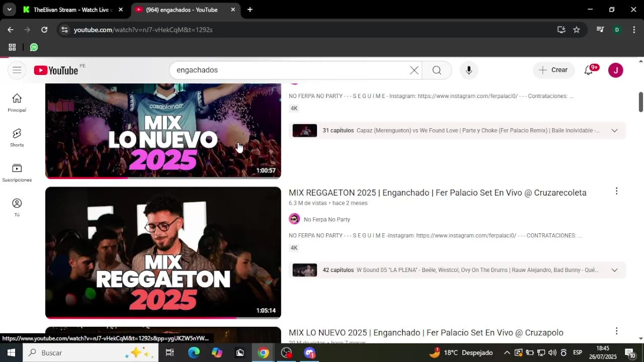Screen dimensions: 644x362
Task: Reload the page
Action: click(44, 30)
